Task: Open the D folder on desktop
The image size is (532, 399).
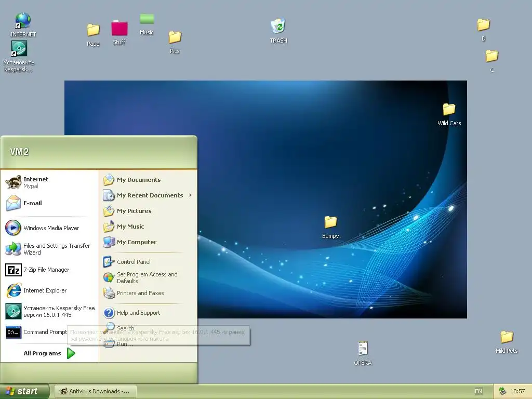Action: [484, 30]
